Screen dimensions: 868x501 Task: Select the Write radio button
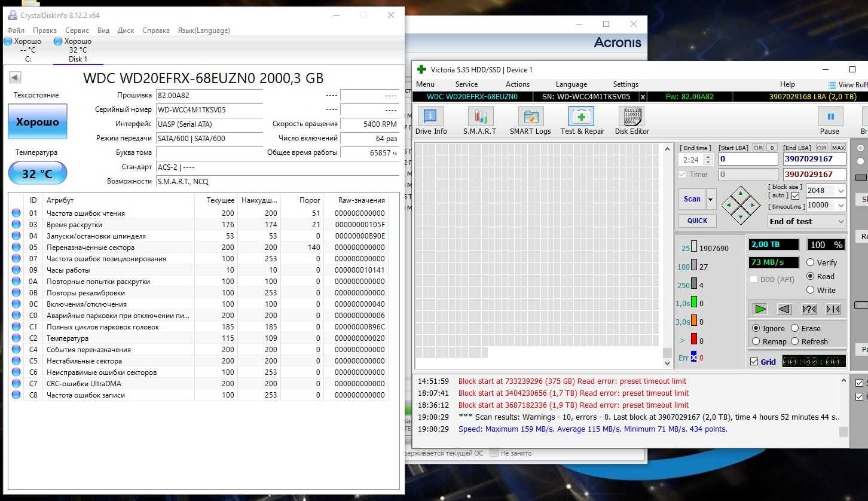tap(811, 290)
